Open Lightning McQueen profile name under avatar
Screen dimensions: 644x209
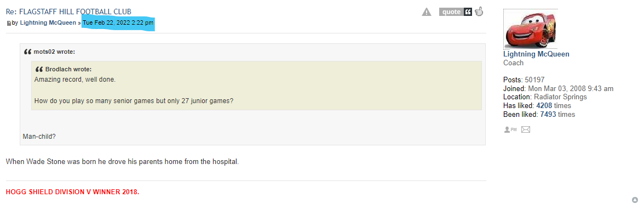(536, 54)
